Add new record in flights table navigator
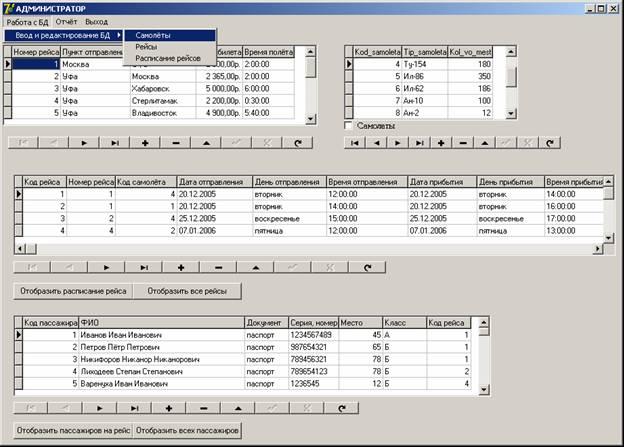 pos(145,143)
